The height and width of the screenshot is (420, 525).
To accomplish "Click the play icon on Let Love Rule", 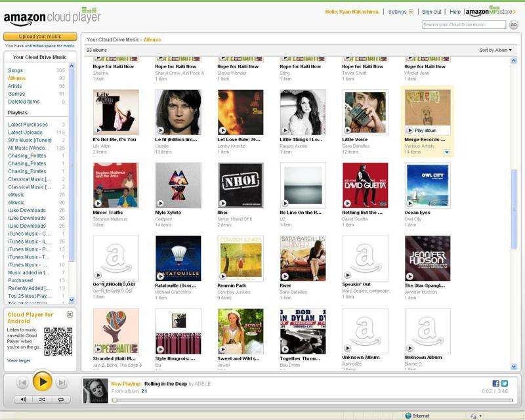I will pos(222,131).
